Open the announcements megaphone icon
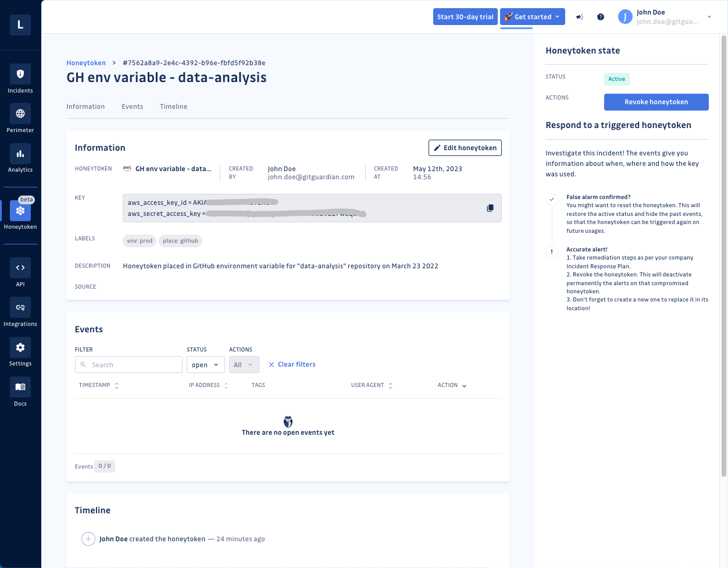The width and height of the screenshot is (728, 568). [579, 17]
